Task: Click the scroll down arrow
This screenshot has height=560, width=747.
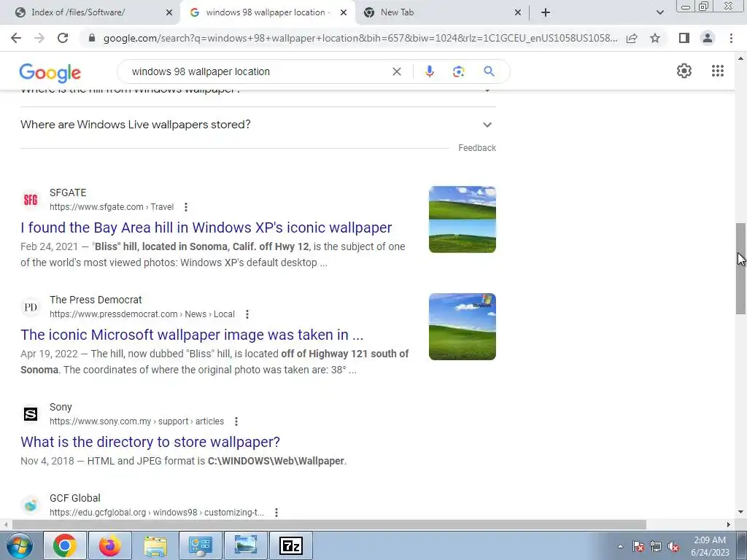Action: (x=740, y=512)
